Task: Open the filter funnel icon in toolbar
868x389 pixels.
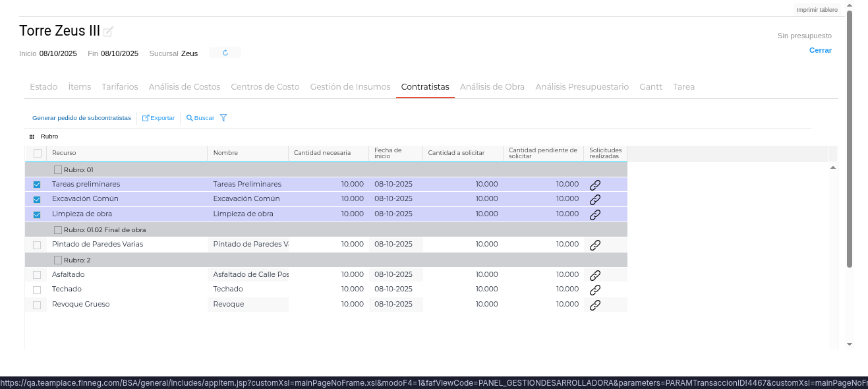Action: pos(223,118)
